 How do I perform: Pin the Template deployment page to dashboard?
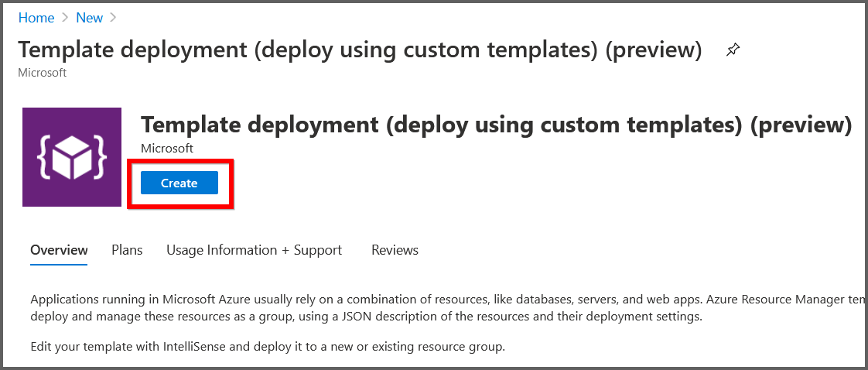click(x=732, y=50)
